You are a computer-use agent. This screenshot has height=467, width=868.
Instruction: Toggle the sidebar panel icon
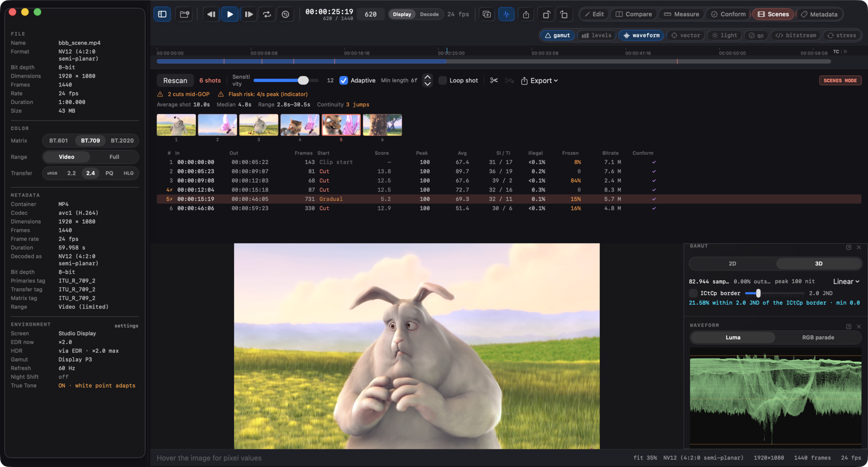[x=162, y=14]
